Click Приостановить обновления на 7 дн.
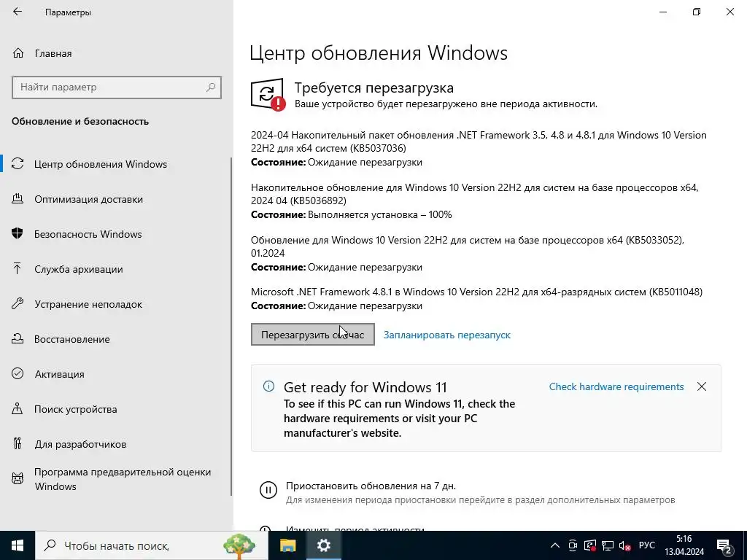747x560 pixels. (371, 486)
